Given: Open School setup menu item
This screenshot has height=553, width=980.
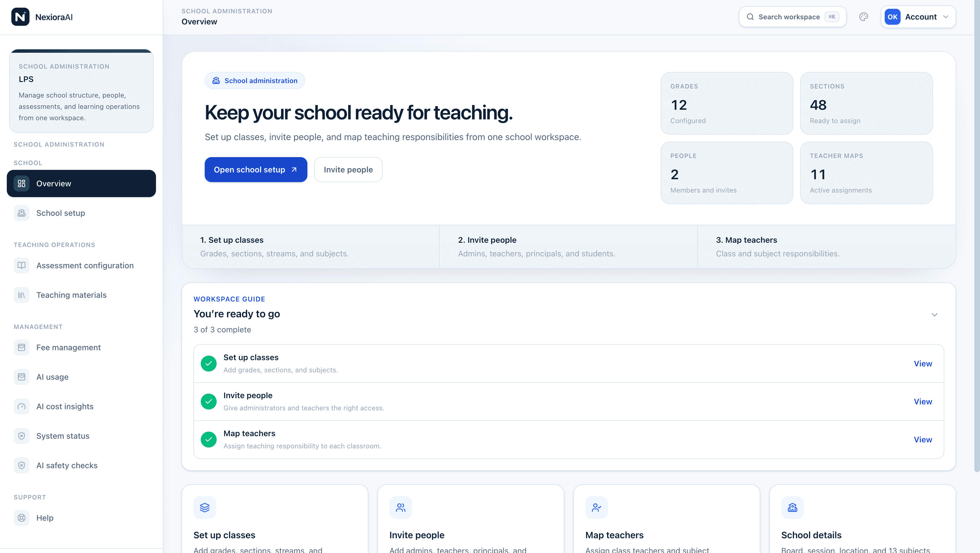Looking at the screenshot, I should pos(81,213).
